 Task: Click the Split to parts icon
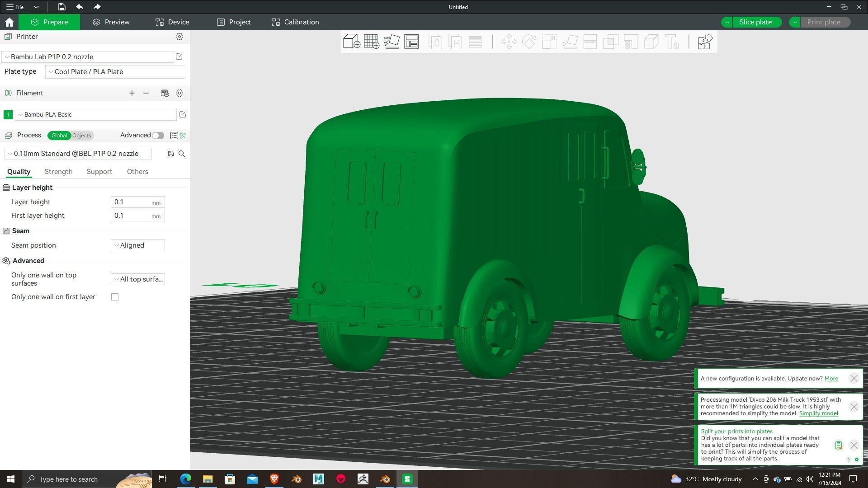tap(455, 42)
